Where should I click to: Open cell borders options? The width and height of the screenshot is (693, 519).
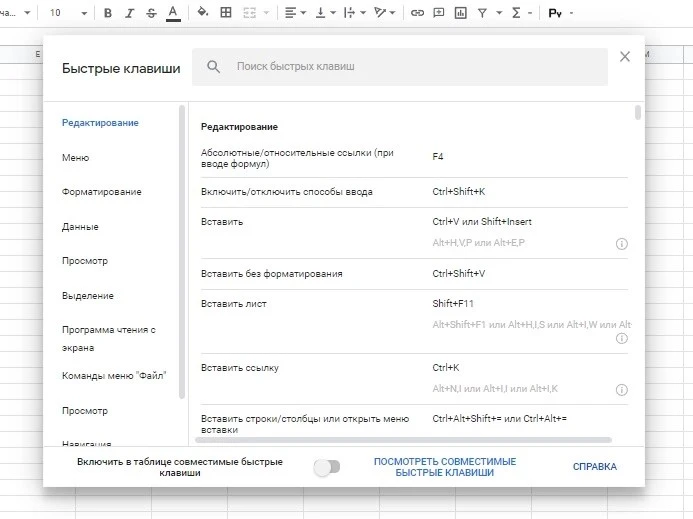coord(226,13)
